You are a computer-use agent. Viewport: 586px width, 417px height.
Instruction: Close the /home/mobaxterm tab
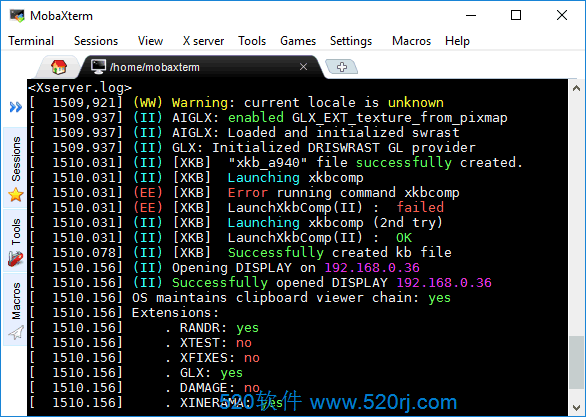pyautogui.click(x=303, y=67)
